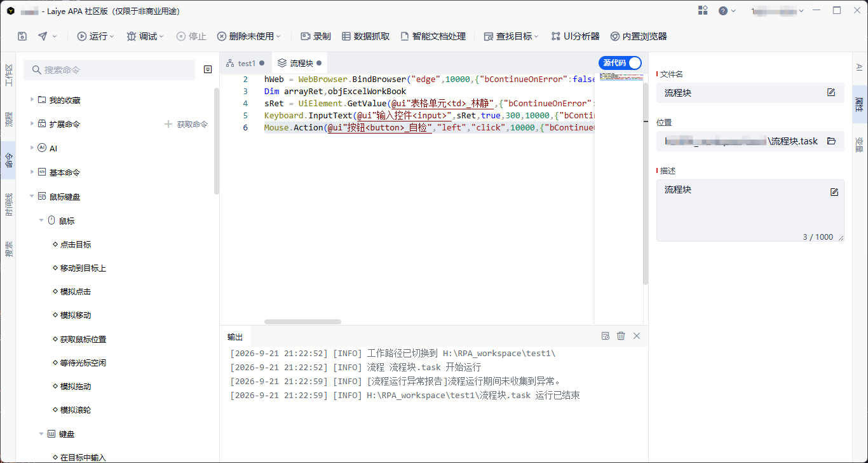Click the 获取命令 link
Image resolution: width=868 pixels, height=463 pixels.
pos(186,124)
